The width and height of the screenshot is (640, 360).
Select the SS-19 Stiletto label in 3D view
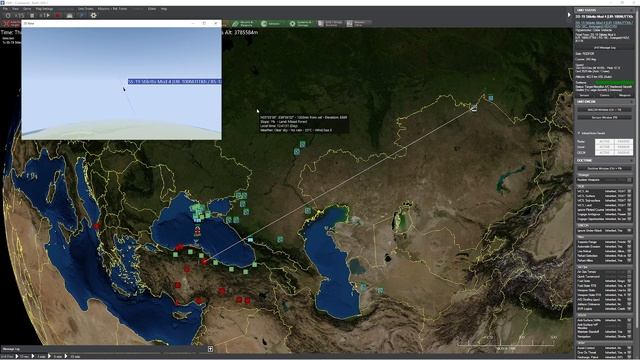click(x=175, y=82)
